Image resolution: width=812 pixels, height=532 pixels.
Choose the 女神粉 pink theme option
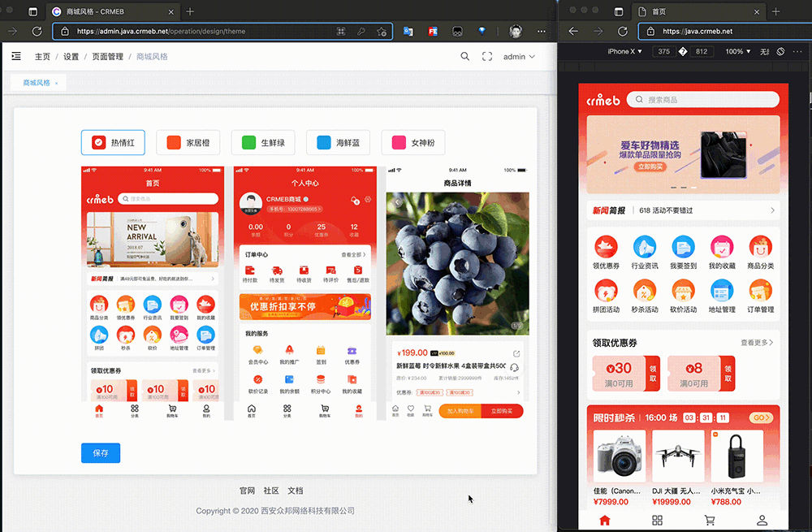(x=412, y=142)
